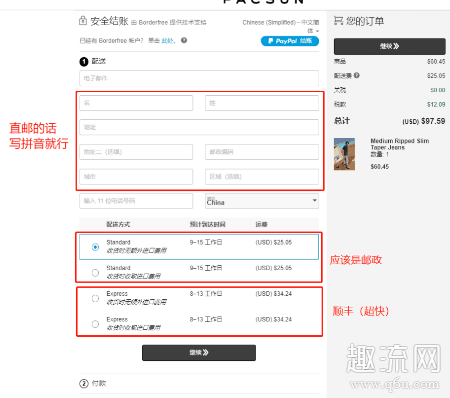Open the Chinese (Simplified) language dropdown
Image resolution: width=450 pixels, height=398 pixels.
[x=280, y=26]
